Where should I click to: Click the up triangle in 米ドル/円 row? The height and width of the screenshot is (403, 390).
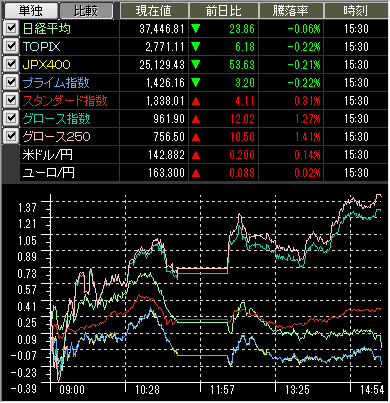[196, 155]
